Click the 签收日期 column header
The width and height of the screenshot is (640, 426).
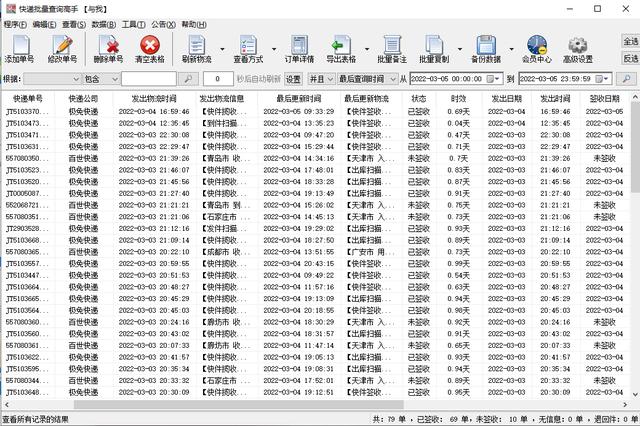604,98
